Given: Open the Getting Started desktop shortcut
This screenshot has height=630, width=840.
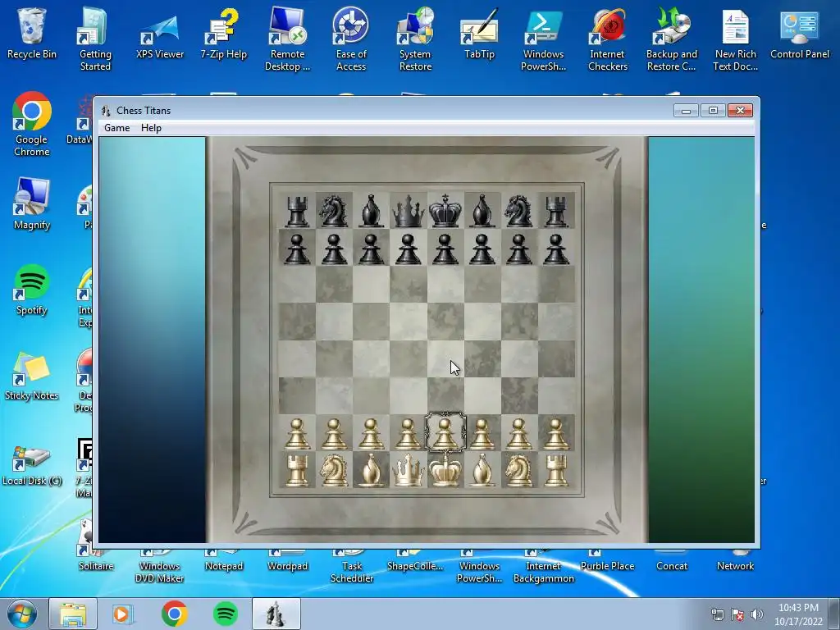Looking at the screenshot, I should pyautogui.click(x=95, y=39).
